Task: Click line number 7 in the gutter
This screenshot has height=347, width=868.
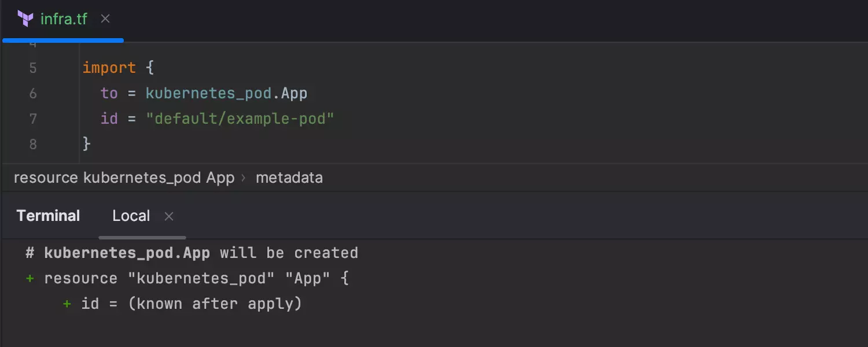Action: (32, 119)
